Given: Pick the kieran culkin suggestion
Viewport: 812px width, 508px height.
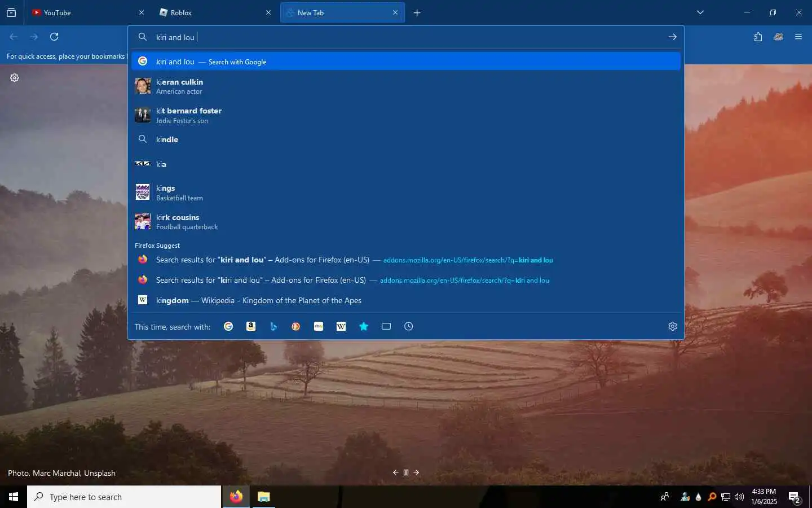Looking at the screenshot, I should [406, 86].
